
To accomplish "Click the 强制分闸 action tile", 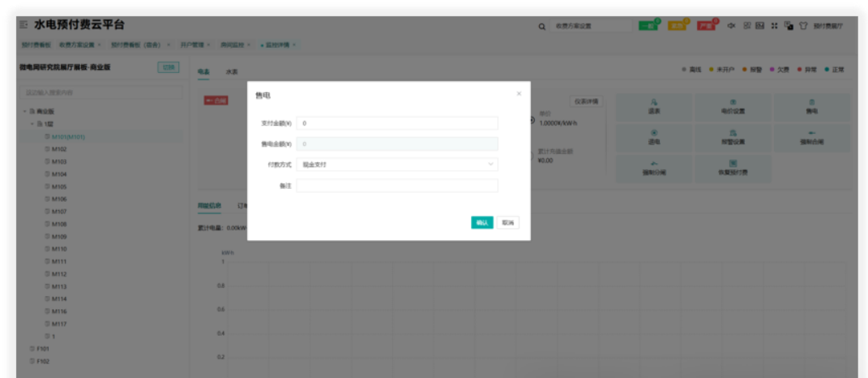I will coord(654,168).
